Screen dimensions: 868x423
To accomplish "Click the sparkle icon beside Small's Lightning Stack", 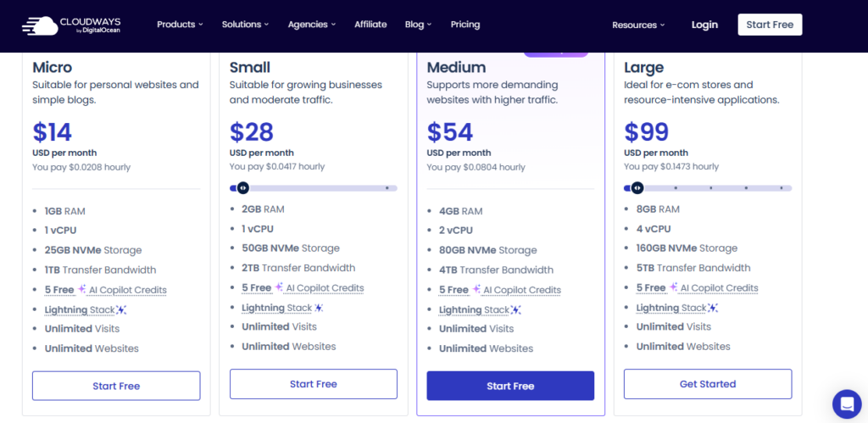I will coord(319,309).
